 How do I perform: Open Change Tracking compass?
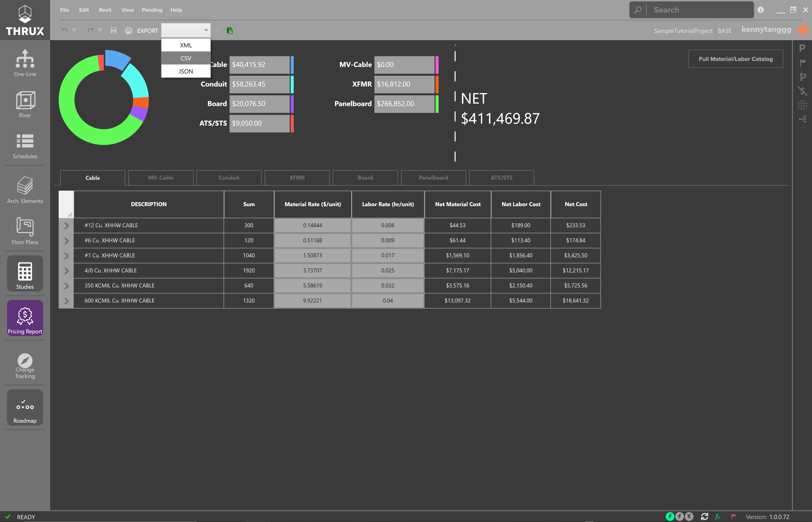click(25, 366)
